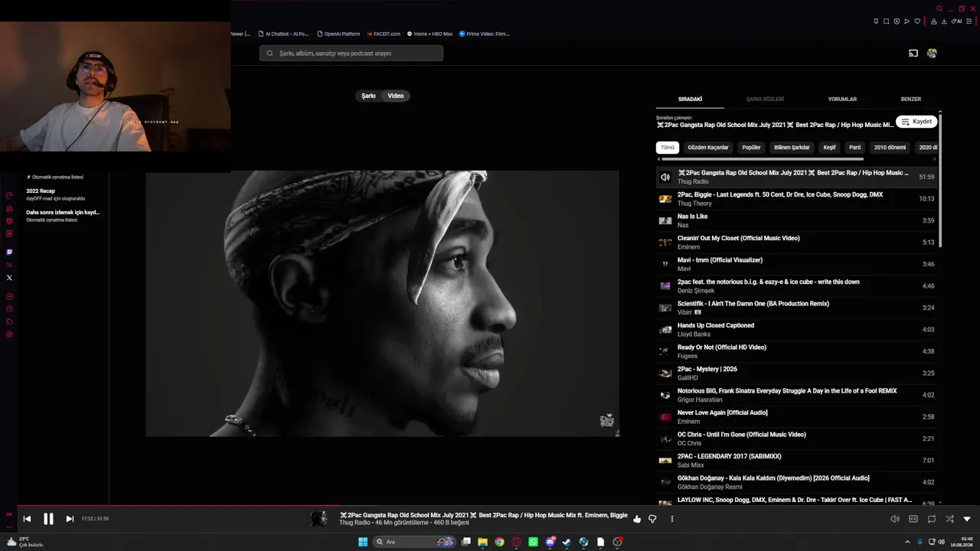The width and height of the screenshot is (980, 551).
Task: Collapse the player page with down arrow
Action: click(x=967, y=519)
